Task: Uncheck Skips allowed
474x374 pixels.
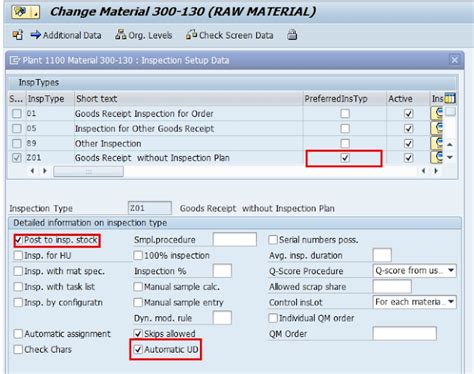Action: click(138, 334)
